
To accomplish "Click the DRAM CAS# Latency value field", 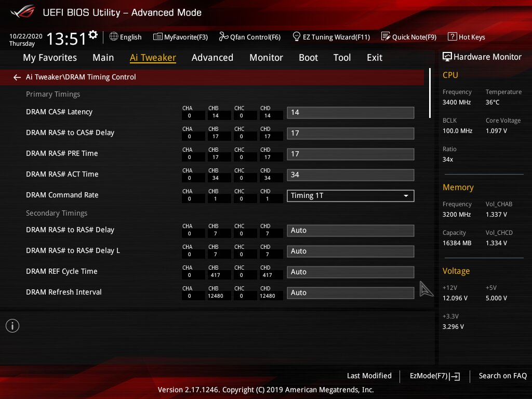I will pos(351,112).
